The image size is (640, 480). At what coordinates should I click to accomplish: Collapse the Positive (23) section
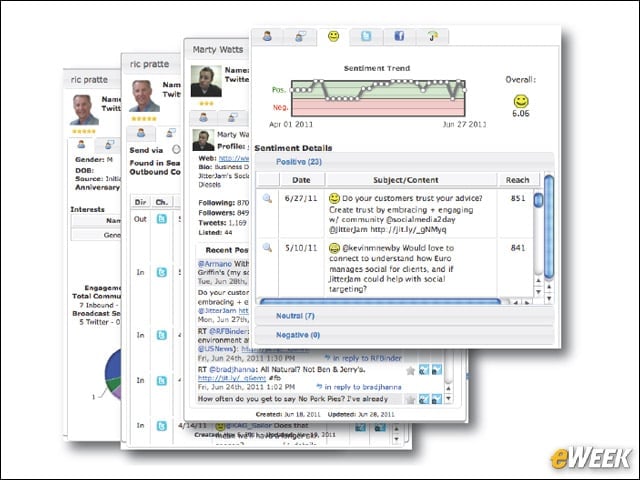point(404,162)
